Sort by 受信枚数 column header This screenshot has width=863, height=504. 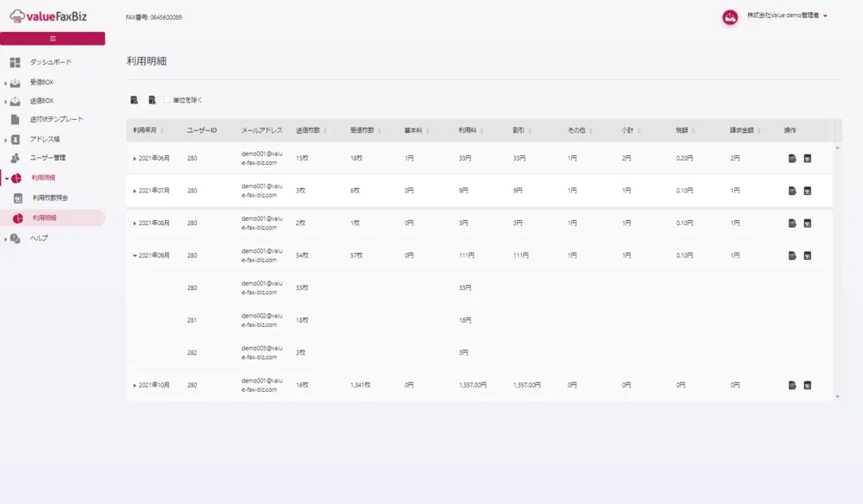pos(365,130)
